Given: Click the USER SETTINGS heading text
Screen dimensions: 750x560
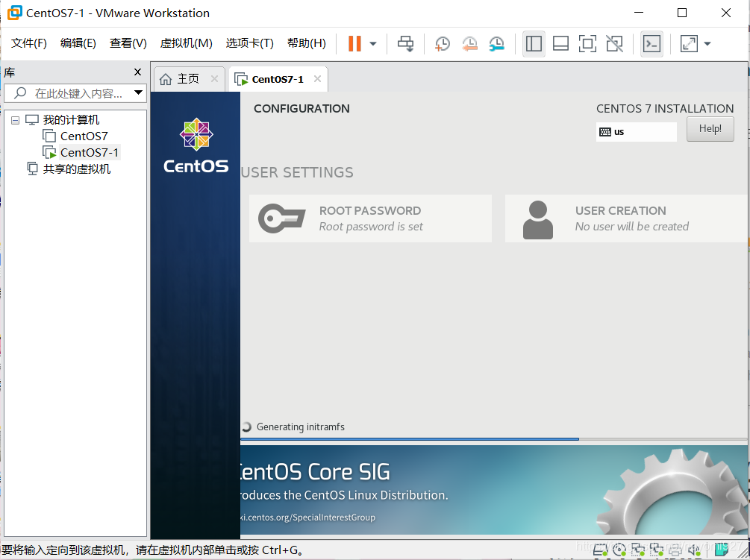Looking at the screenshot, I should [297, 172].
